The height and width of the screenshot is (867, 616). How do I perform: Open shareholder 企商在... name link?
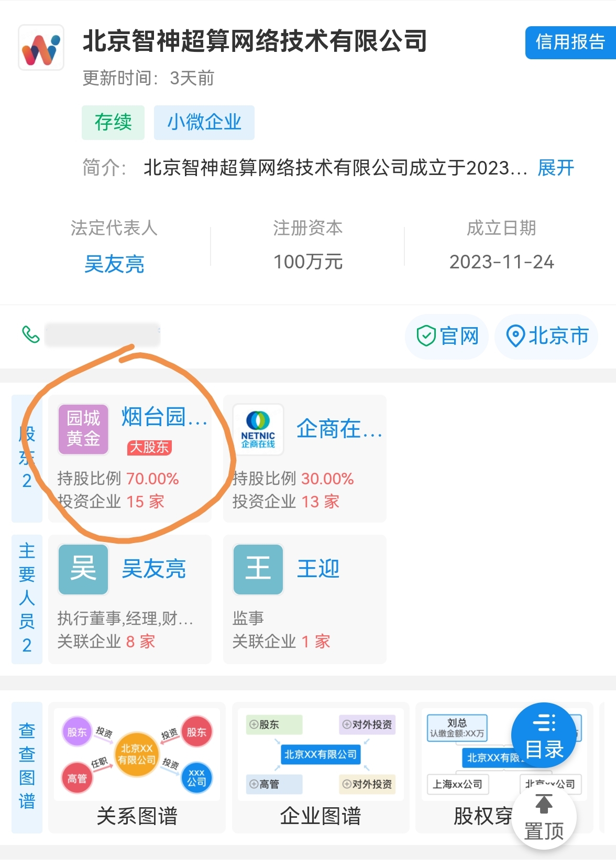click(339, 429)
